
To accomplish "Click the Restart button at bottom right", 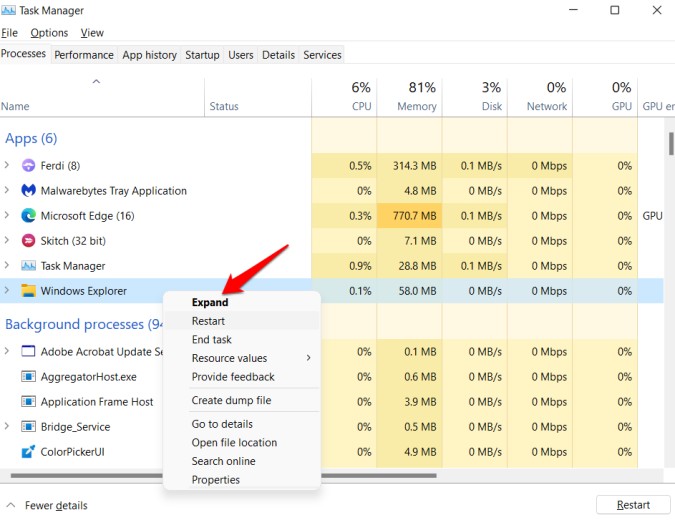I will tap(633, 505).
